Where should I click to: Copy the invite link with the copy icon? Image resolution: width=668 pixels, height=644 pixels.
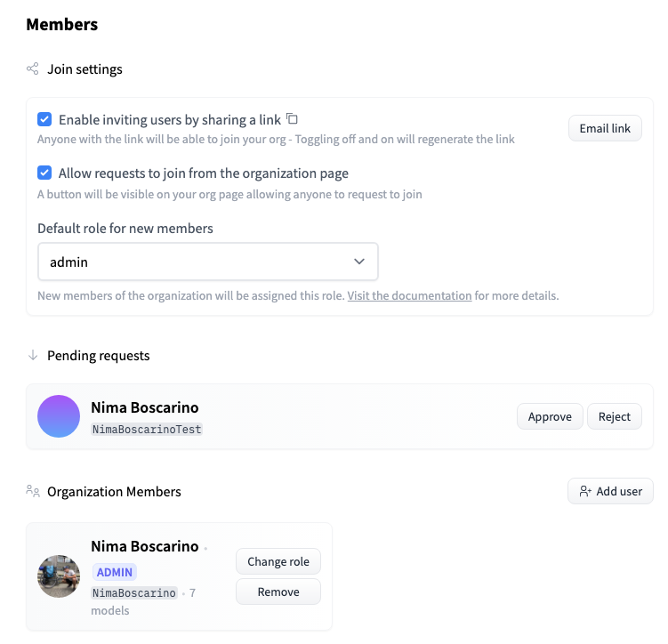tap(292, 119)
